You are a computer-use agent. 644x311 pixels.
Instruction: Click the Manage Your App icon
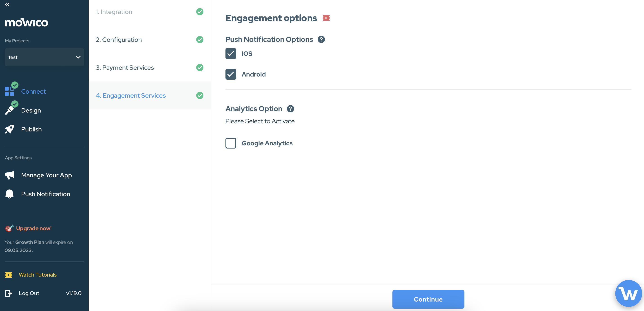(10, 175)
